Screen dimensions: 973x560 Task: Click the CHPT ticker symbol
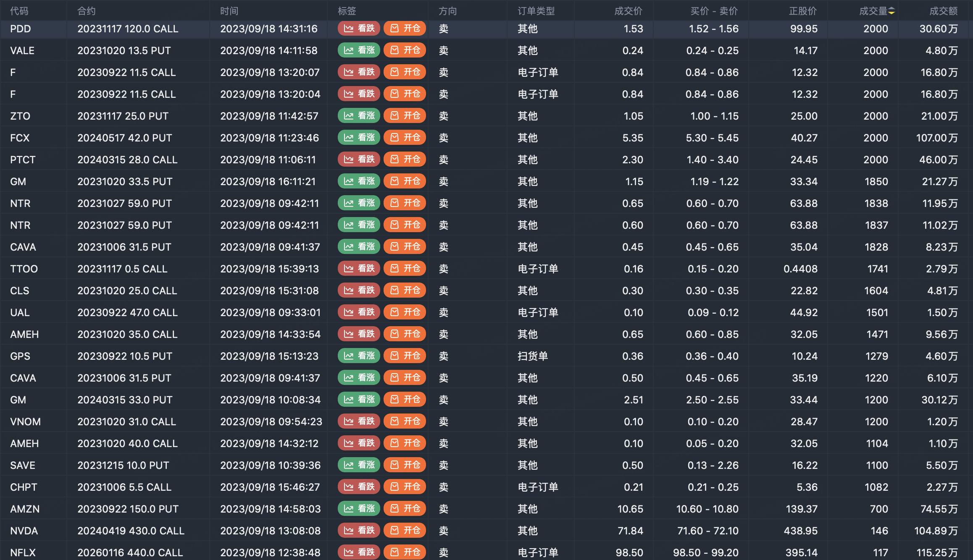click(24, 487)
